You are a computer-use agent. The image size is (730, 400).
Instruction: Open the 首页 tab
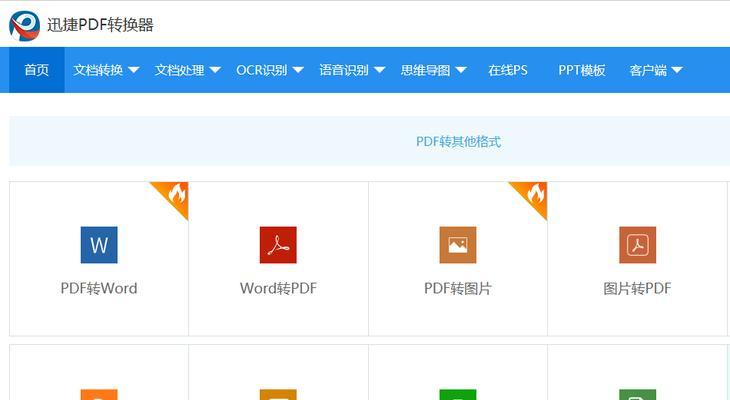pyautogui.click(x=37, y=70)
